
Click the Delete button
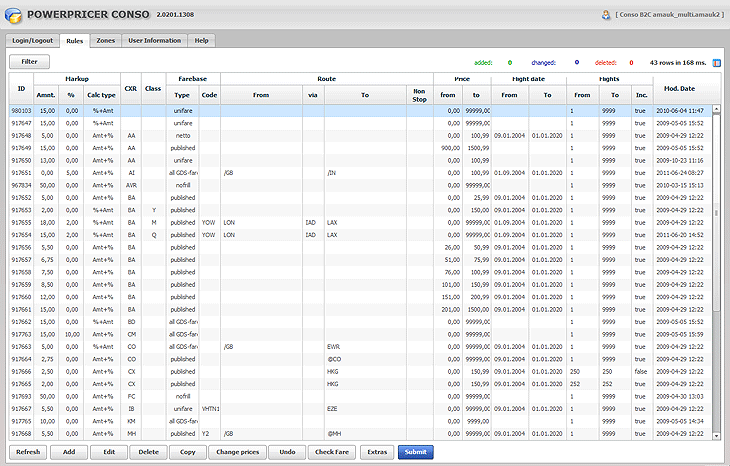click(x=149, y=452)
